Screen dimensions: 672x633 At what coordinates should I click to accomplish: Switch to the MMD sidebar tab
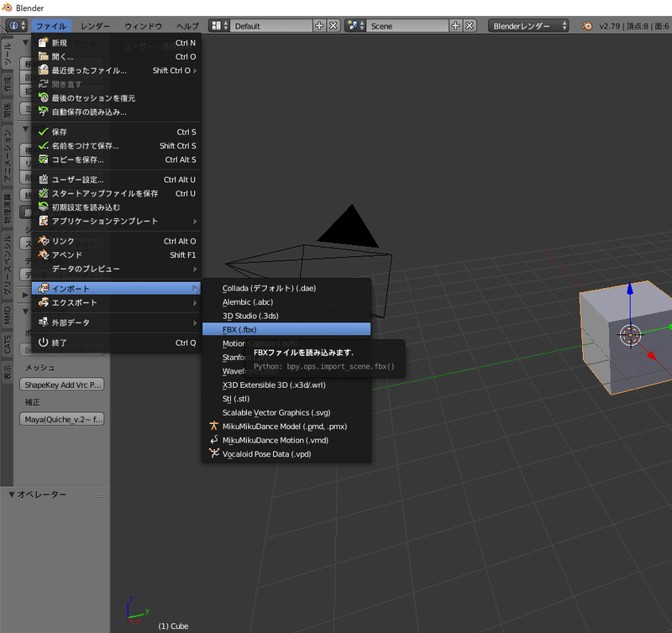tap(7, 316)
